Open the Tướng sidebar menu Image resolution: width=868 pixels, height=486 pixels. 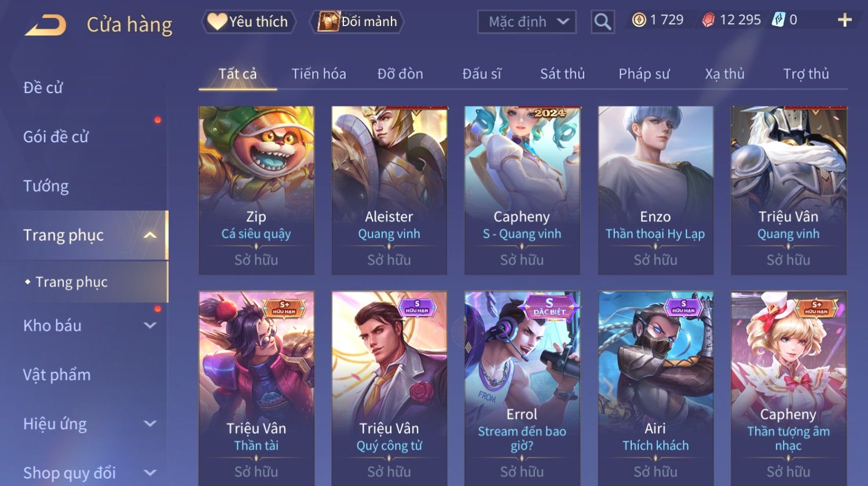click(x=46, y=186)
